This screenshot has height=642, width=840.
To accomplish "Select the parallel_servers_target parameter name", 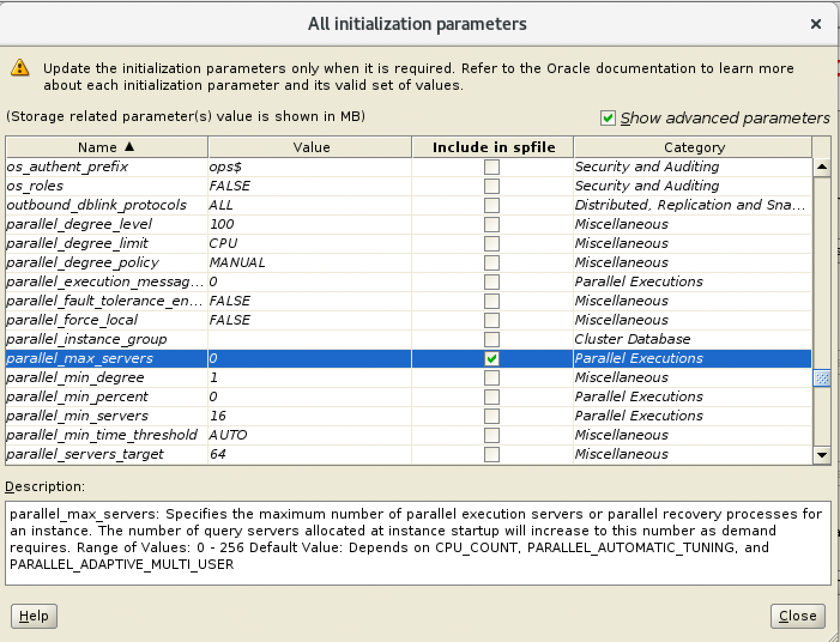I will tap(107, 455).
